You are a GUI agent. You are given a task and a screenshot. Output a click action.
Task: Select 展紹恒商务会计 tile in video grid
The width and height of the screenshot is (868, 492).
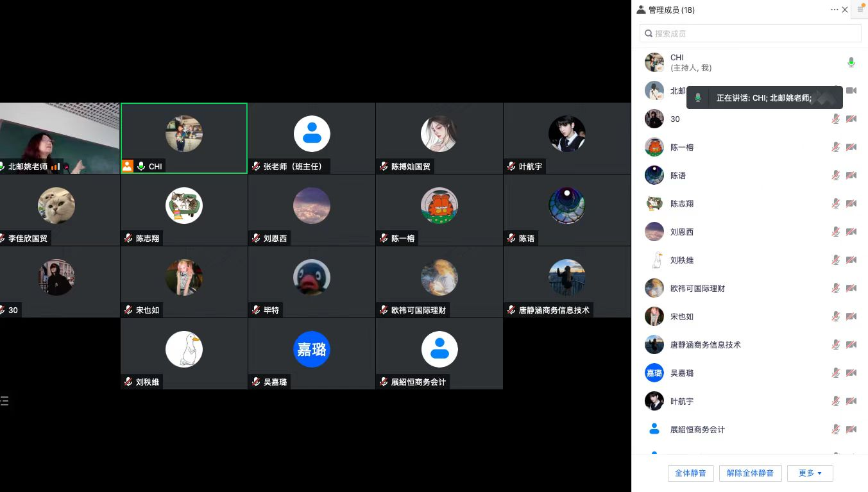(439, 353)
